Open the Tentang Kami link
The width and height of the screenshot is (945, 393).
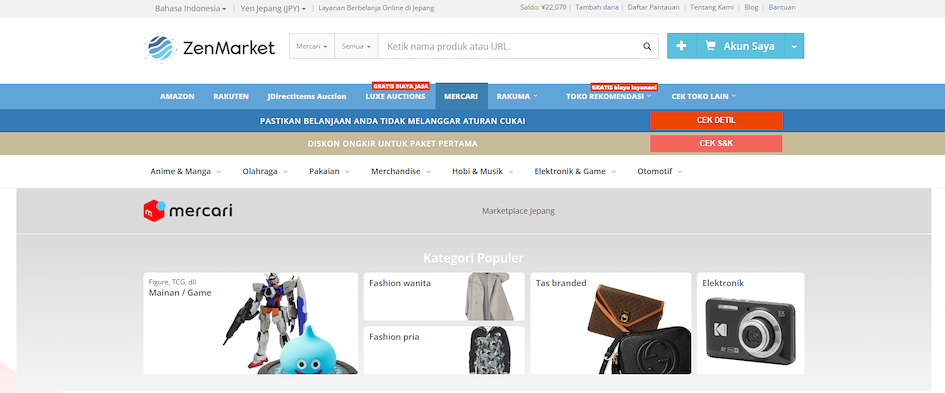711,8
